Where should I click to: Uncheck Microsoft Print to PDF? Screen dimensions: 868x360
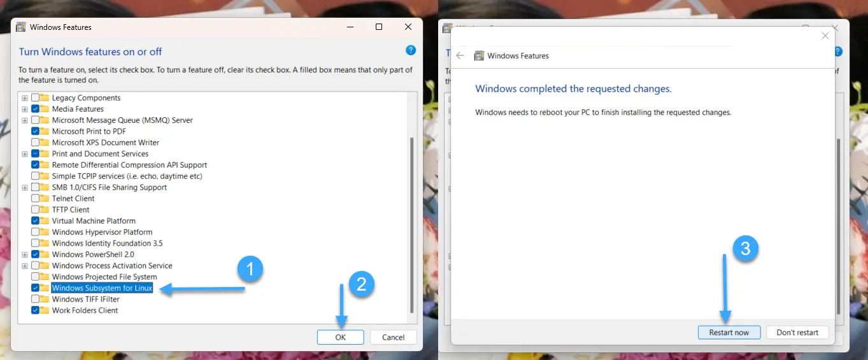coord(36,131)
